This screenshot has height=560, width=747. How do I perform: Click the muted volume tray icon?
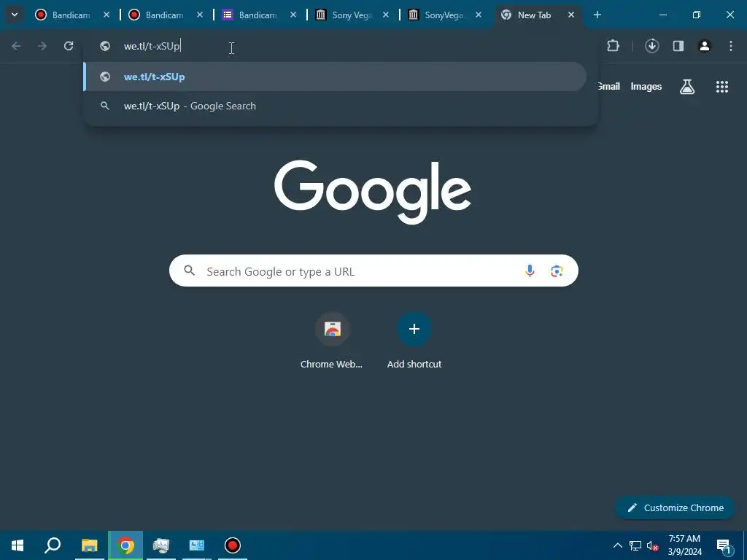[x=652, y=545]
